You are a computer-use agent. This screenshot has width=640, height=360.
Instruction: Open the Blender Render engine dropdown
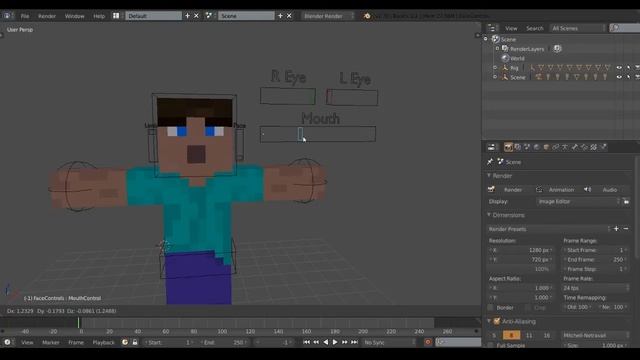click(x=329, y=16)
